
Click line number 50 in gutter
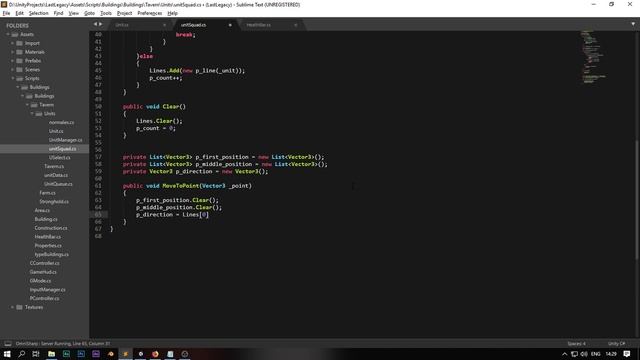click(98, 107)
